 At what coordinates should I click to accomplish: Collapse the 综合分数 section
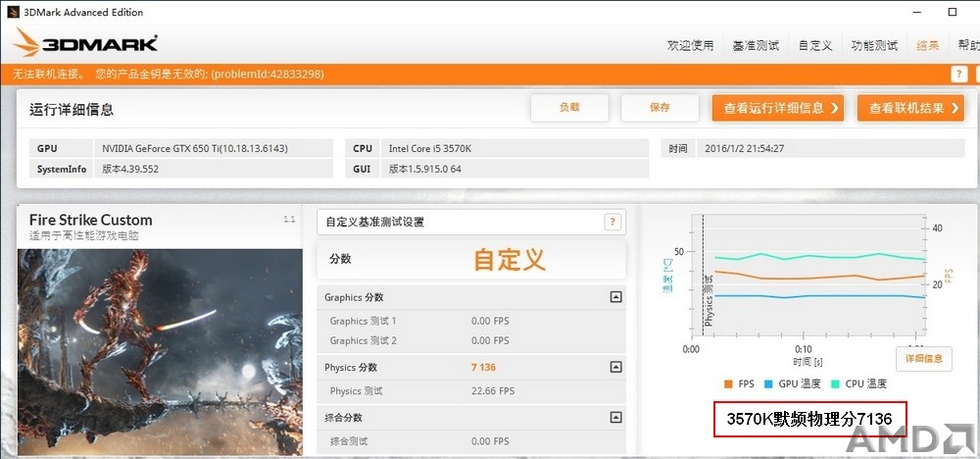tap(615, 417)
